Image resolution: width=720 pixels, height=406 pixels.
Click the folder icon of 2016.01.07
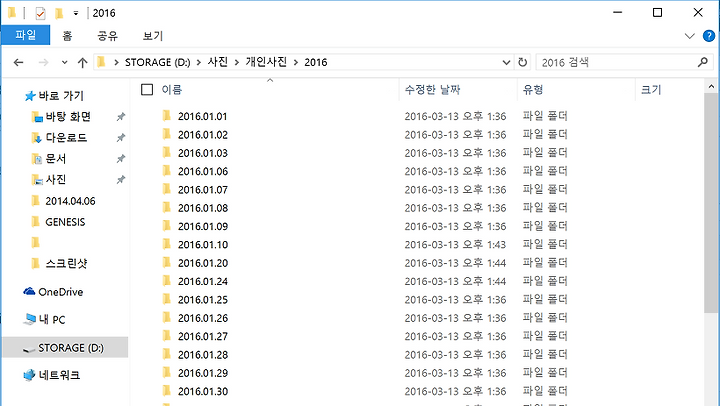tap(167, 189)
